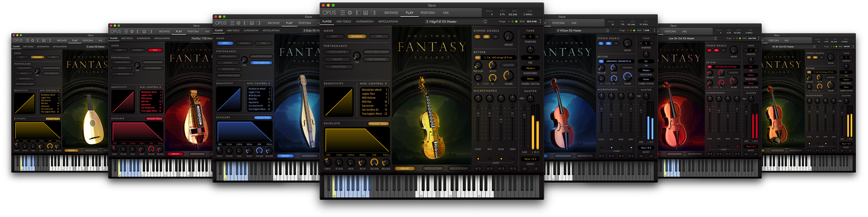868x217 pixels.
Task: Click the Repetition button in front window
Action: [339, 67]
